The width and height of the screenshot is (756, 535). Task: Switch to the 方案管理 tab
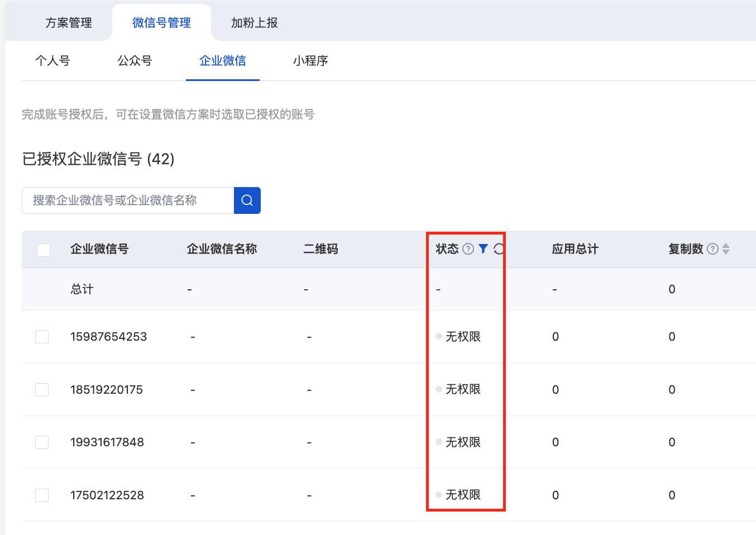coord(69,23)
